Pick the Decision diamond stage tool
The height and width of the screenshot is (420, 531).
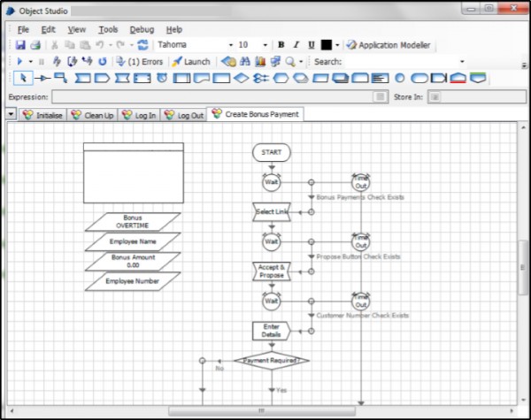click(241, 79)
